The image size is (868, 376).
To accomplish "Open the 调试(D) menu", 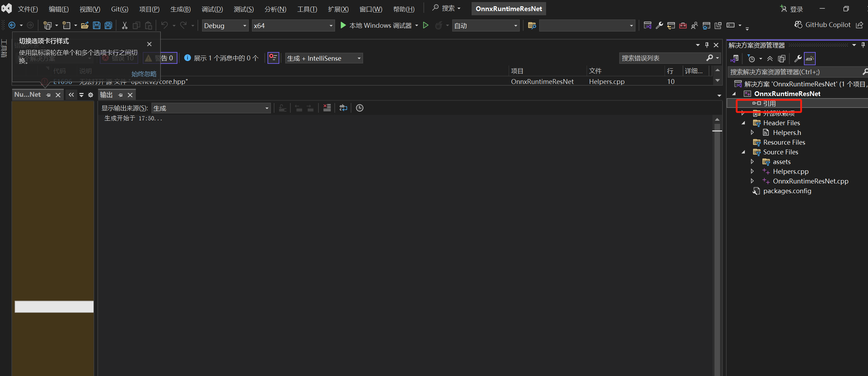I will tap(212, 9).
